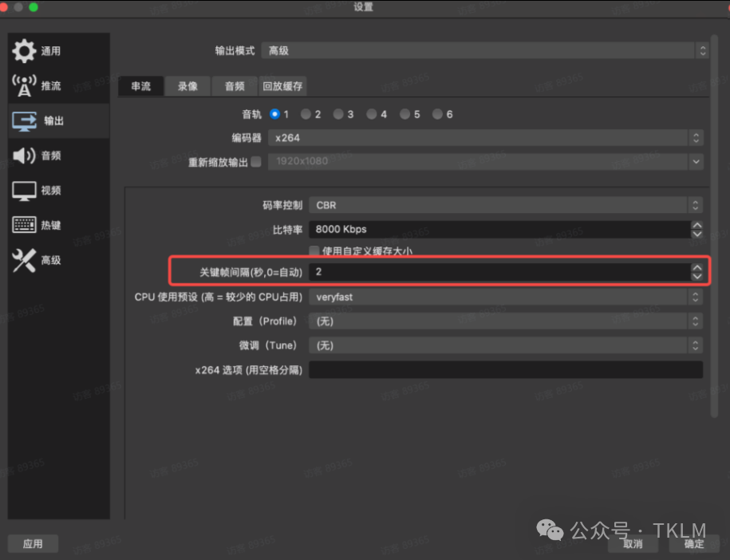Open the 视频 monitor icon in sidebar
Viewport: 730px width, 560px height.
[26, 190]
